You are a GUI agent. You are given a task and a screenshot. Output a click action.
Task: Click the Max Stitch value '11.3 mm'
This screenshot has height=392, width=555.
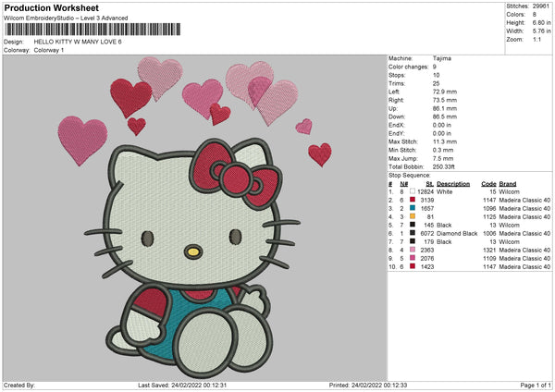click(445, 141)
